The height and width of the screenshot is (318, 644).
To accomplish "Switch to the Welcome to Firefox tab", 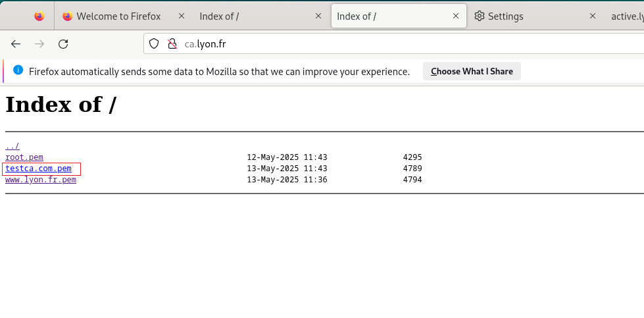I will pyautogui.click(x=118, y=16).
